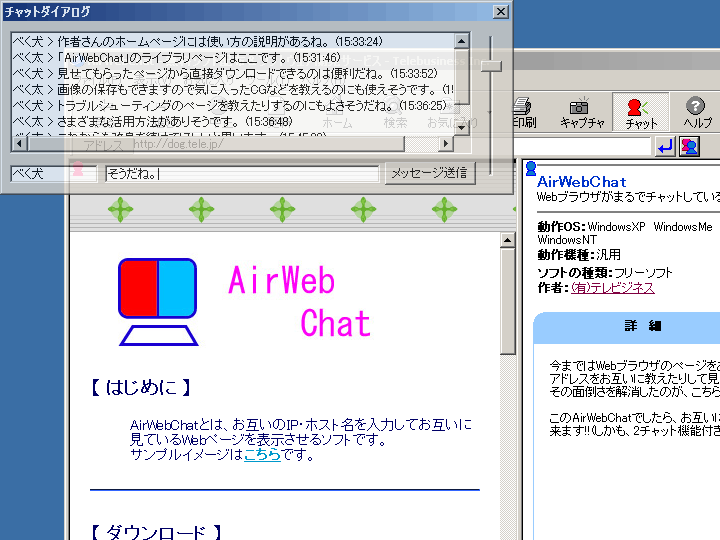The image size is (720, 540).
Task: Open Help from the toolbar
Action: pyautogui.click(x=696, y=112)
